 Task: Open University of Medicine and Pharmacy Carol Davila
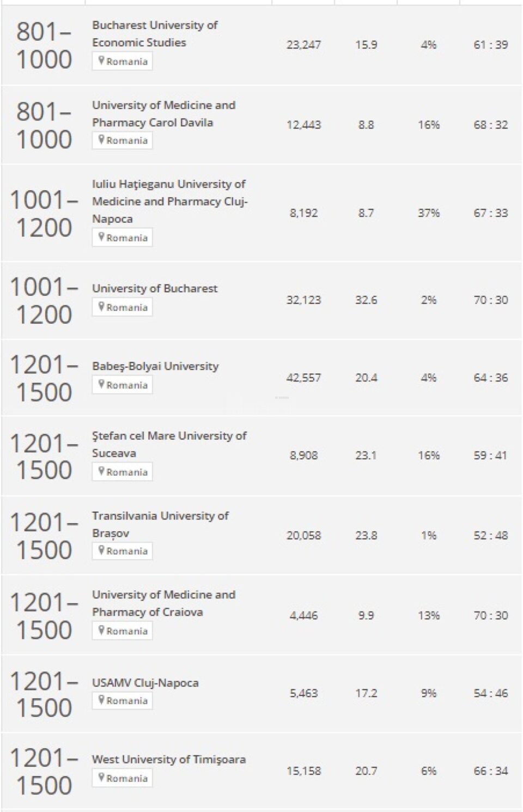(163, 113)
